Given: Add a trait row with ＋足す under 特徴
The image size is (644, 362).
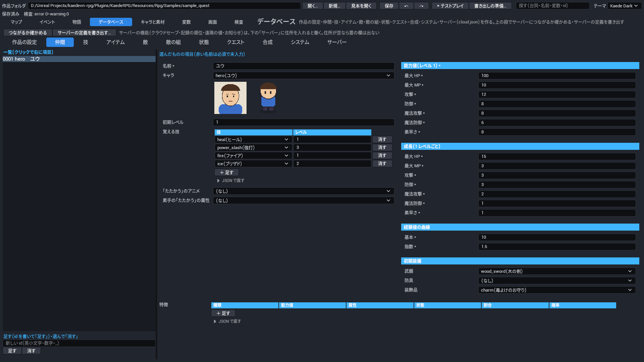Looking at the screenshot, I should pyautogui.click(x=223, y=313).
